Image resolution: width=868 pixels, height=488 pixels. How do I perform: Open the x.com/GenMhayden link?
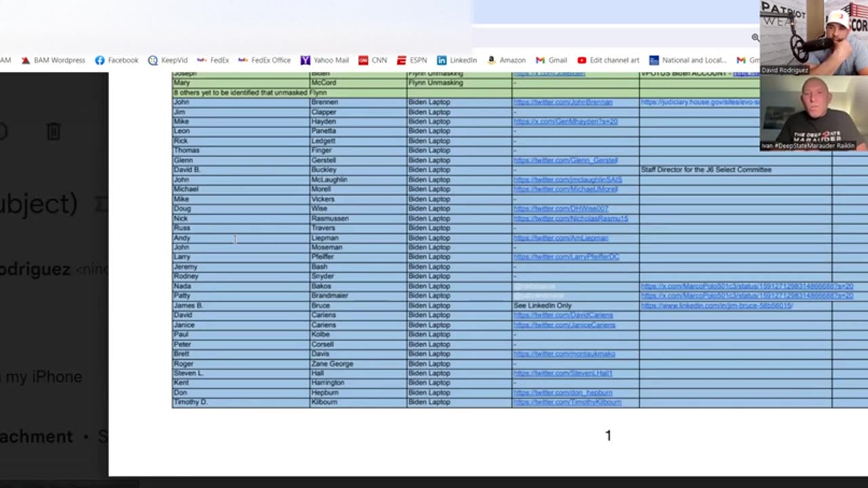click(x=566, y=121)
